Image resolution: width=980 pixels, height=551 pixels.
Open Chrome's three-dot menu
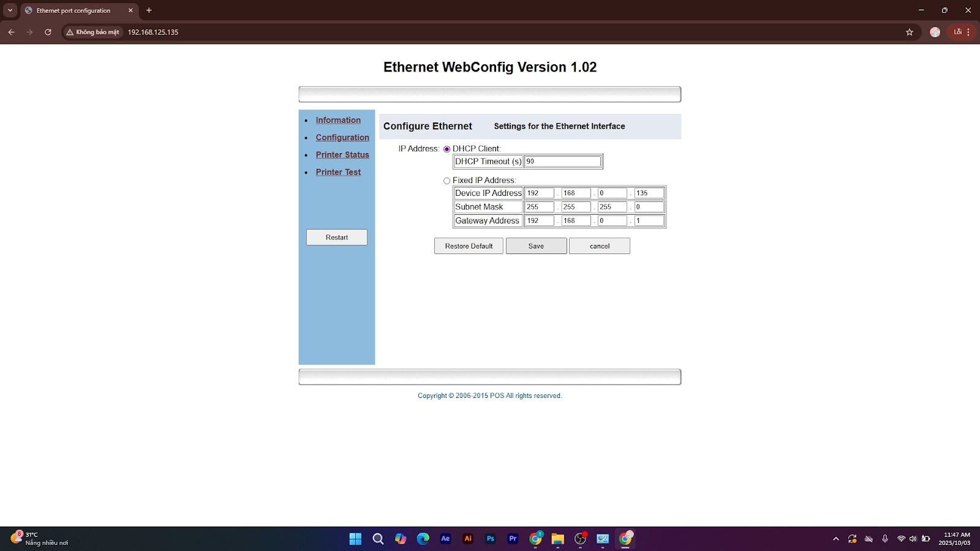pos(968,32)
